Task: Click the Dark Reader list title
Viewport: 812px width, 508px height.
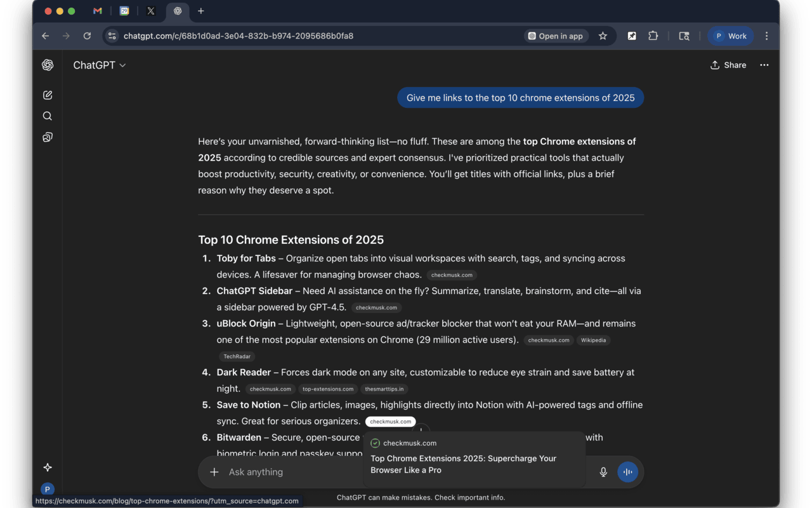Action: coord(244,372)
